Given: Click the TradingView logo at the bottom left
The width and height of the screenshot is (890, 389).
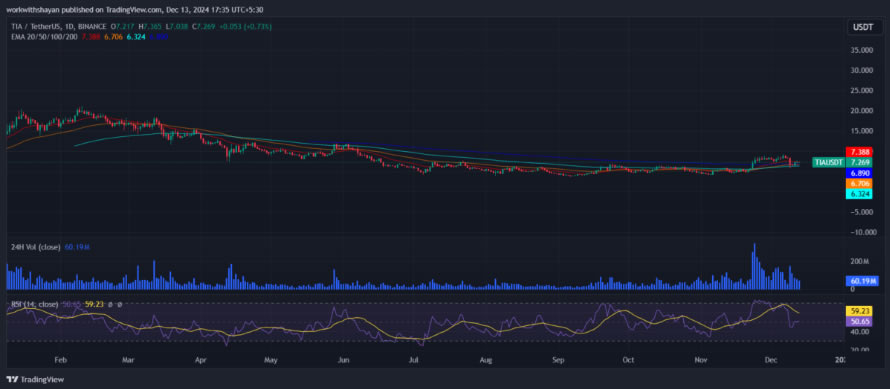Looking at the screenshot, I should pyautogui.click(x=35, y=379).
